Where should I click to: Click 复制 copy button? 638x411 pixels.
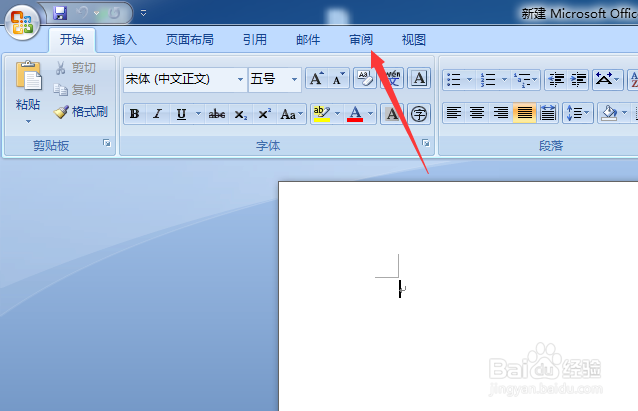76,90
